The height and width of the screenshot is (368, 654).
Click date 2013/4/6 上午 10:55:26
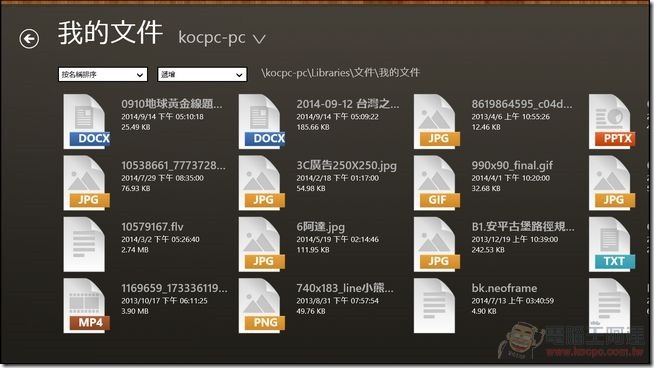point(511,116)
